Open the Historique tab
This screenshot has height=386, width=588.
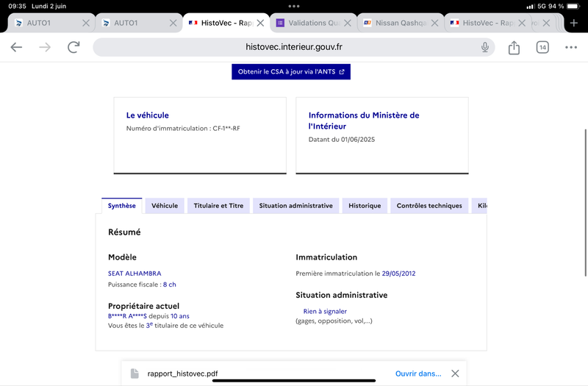365,206
